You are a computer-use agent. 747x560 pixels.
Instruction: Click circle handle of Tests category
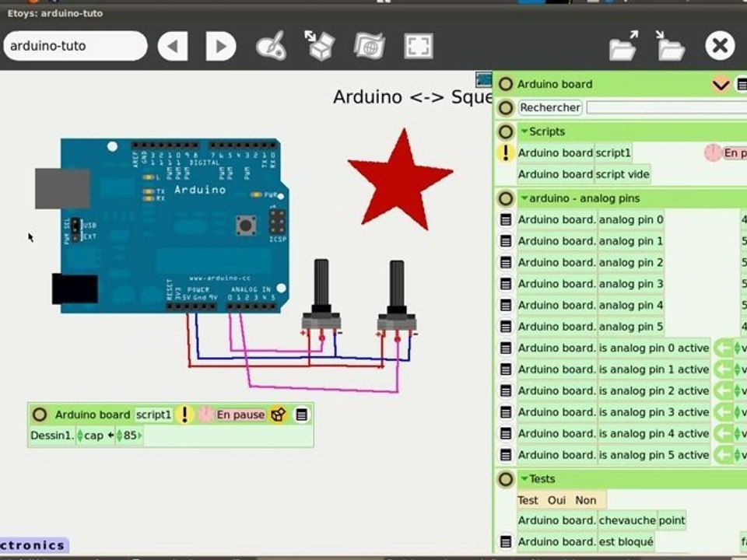coord(506,478)
